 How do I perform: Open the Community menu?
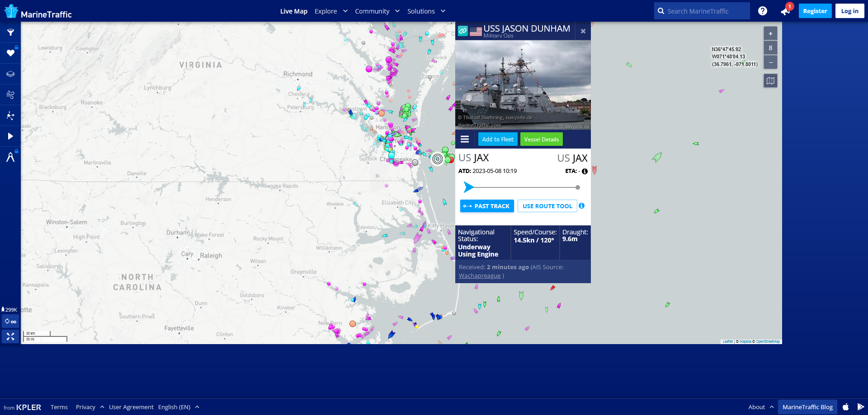click(x=372, y=11)
